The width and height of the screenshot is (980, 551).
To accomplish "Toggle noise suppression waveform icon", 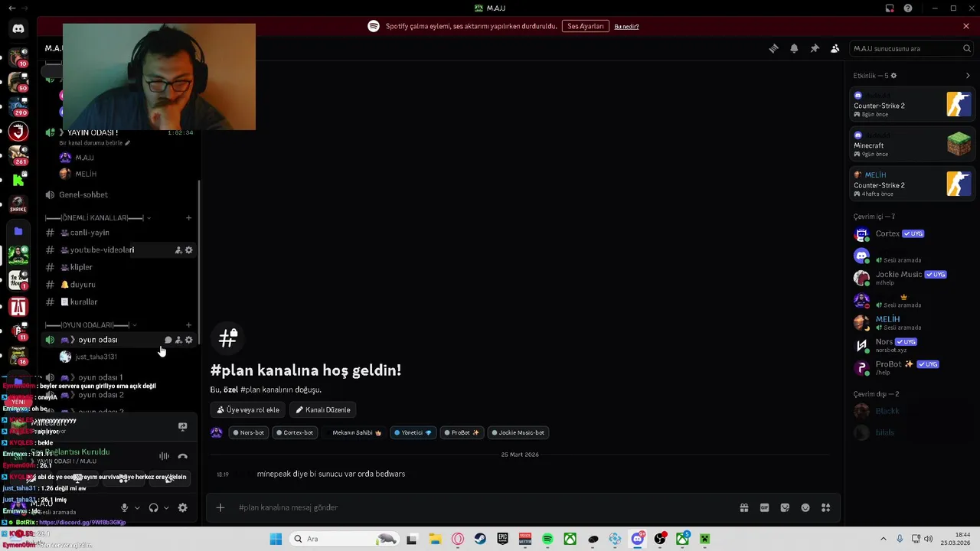I will (164, 456).
